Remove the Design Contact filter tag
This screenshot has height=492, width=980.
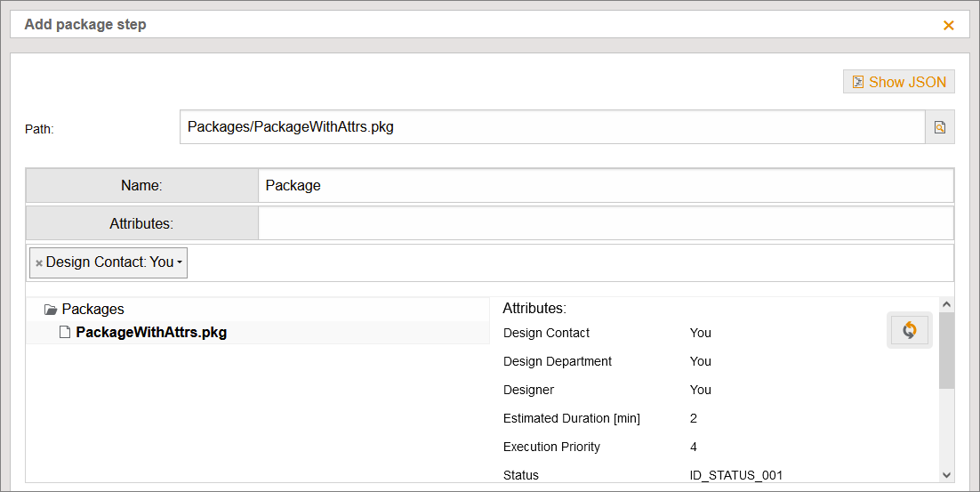point(39,263)
